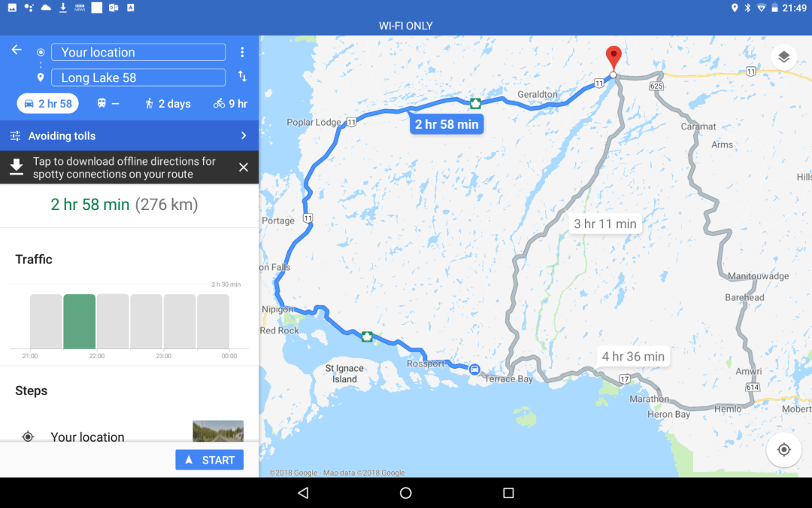Screen dimensions: 812x508
Task: Open the street view thumbnail in Steps
Action: (218, 430)
